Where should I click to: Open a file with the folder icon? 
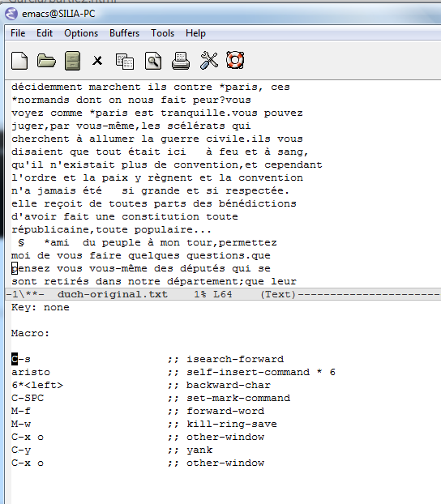46,61
